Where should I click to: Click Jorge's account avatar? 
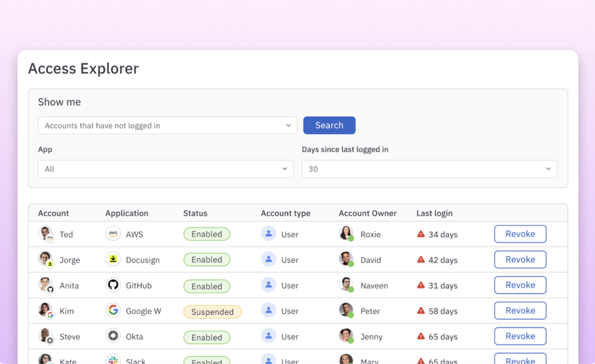46,259
